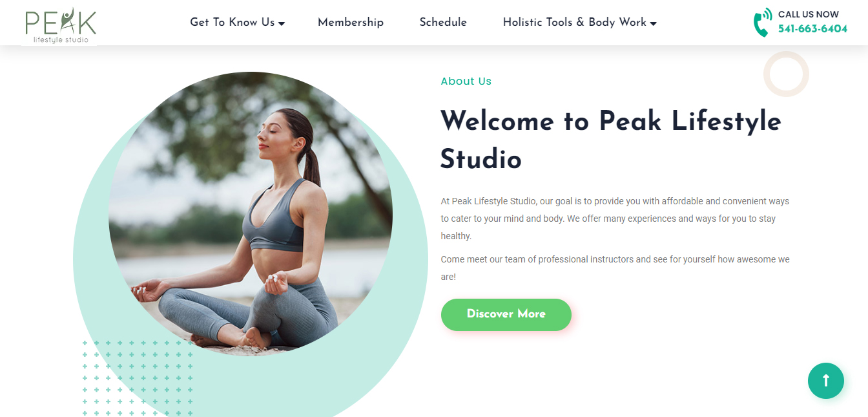The image size is (868, 417).
Task: Go to the Schedule page
Action: pyautogui.click(x=443, y=22)
